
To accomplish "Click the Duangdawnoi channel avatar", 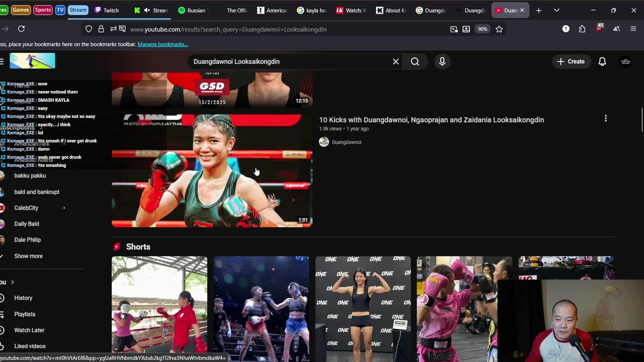I will point(324,142).
